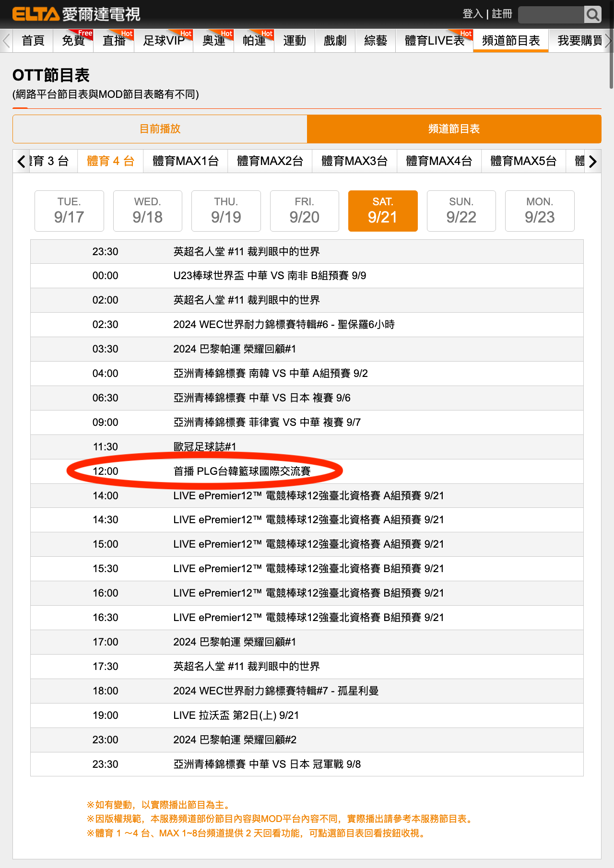This screenshot has width=614, height=868.
Task: Choose the MON. 9/23 date button
Action: [540, 211]
